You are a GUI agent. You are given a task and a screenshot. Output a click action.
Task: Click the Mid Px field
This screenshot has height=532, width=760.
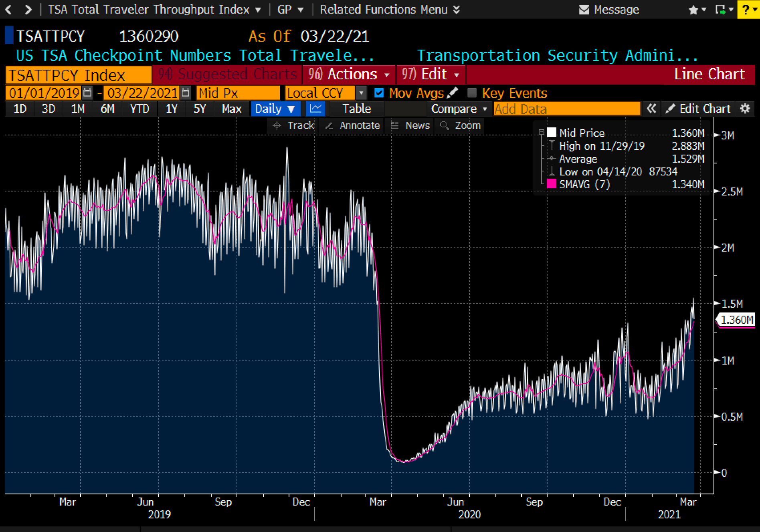[238, 93]
